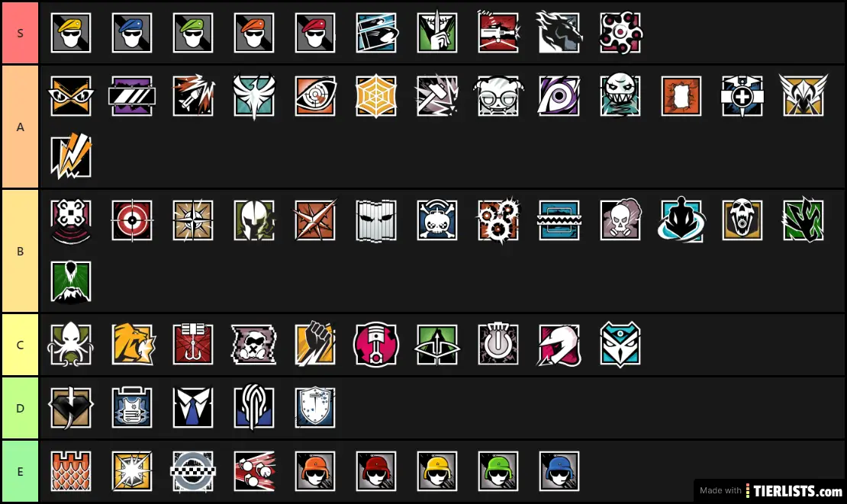Viewport: 847px width, 504px height.
Task: Pick the orange castle wall icon
Action: (x=71, y=471)
